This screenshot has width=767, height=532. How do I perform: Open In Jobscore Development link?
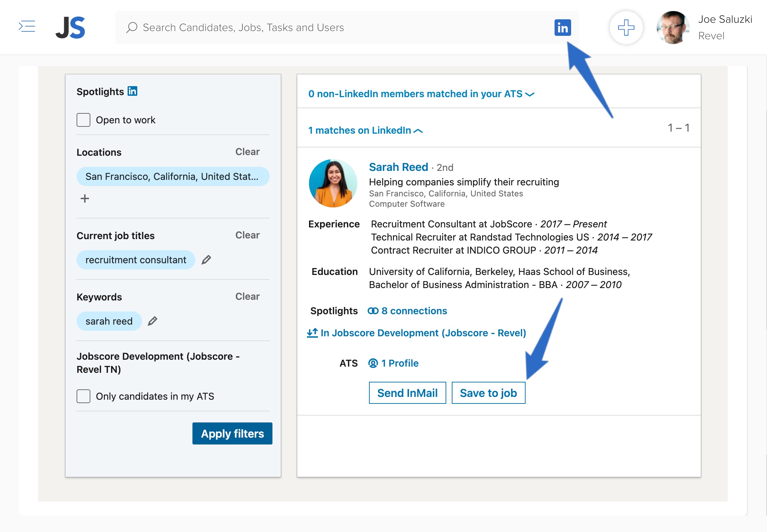pyautogui.click(x=423, y=333)
